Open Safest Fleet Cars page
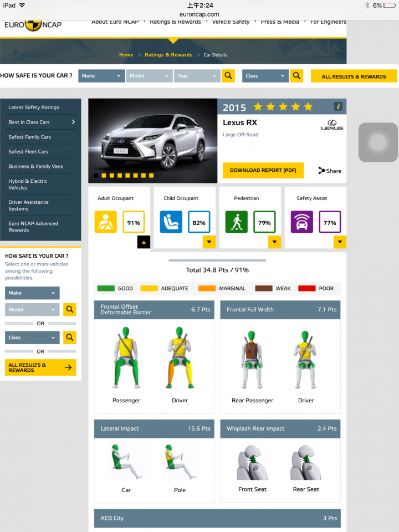This screenshot has width=399, height=532. 28,151
